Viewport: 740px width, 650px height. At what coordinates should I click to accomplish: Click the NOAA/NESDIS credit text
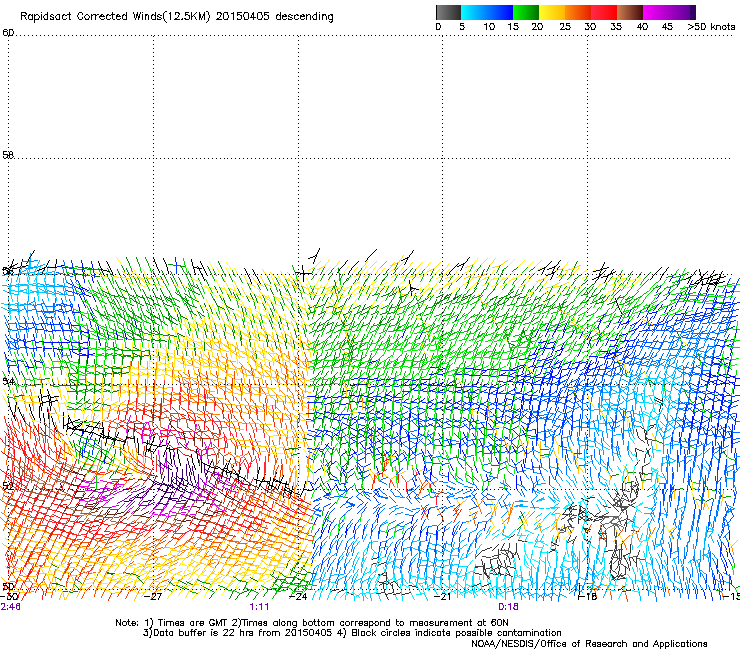[x=589, y=644]
